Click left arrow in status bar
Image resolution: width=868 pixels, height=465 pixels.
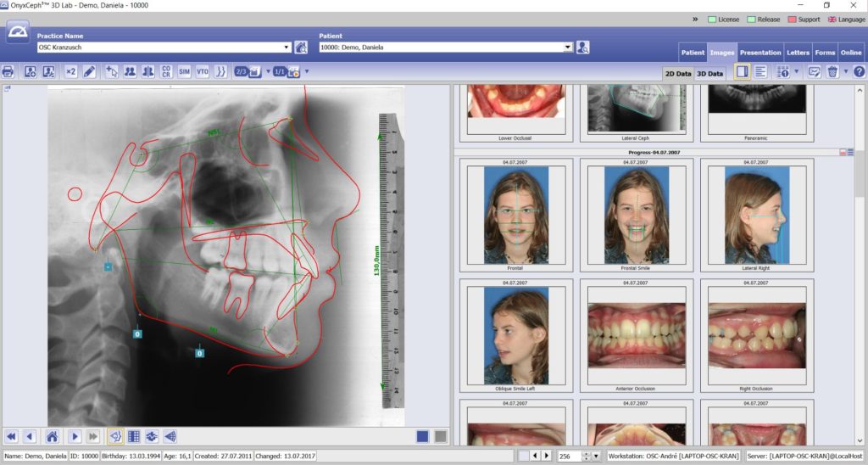tap(535, 456)
